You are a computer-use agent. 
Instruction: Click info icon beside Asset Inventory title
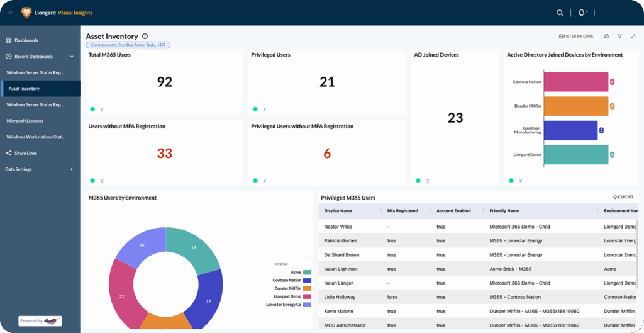(145, 37)
